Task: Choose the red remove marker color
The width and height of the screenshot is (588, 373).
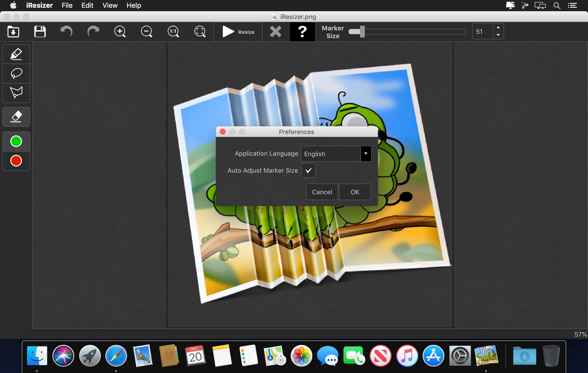Action: point(16,161)
